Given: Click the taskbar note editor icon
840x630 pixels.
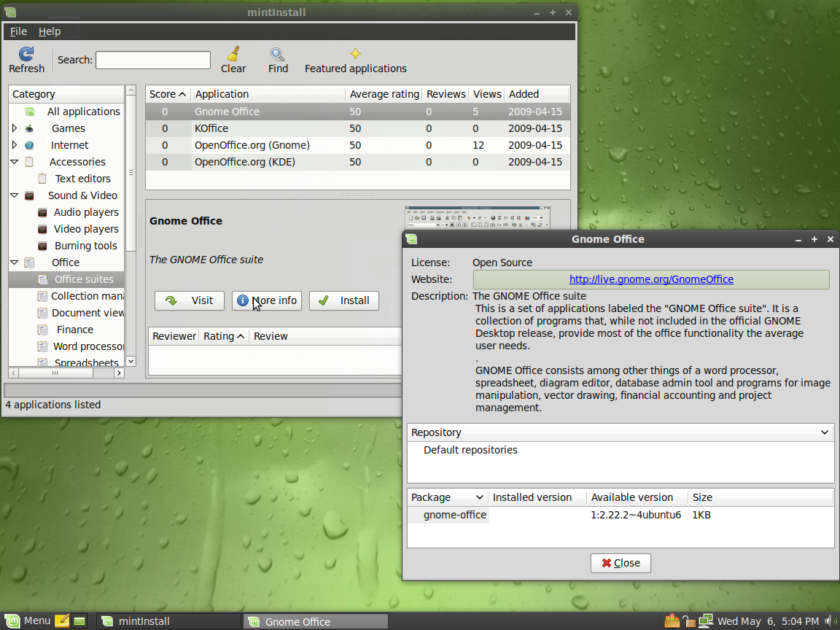Looking at the screenshot, I should (x=62, y=621).
